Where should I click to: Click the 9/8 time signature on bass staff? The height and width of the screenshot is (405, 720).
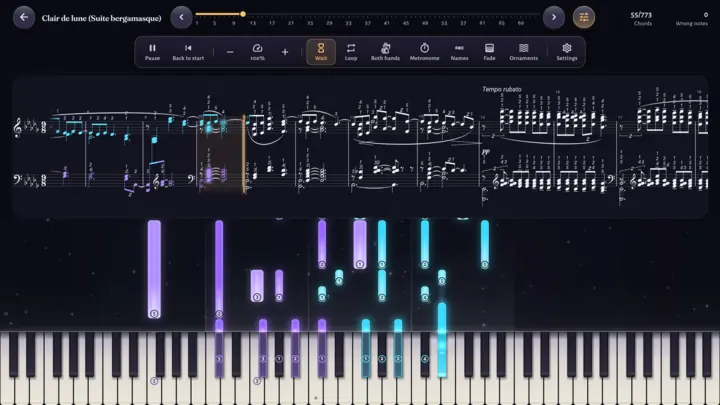44,180
